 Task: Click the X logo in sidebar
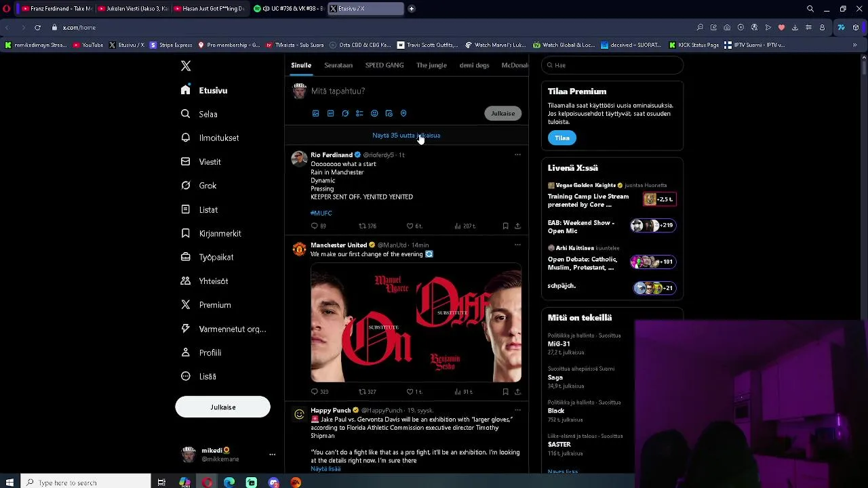coord(186,66)
